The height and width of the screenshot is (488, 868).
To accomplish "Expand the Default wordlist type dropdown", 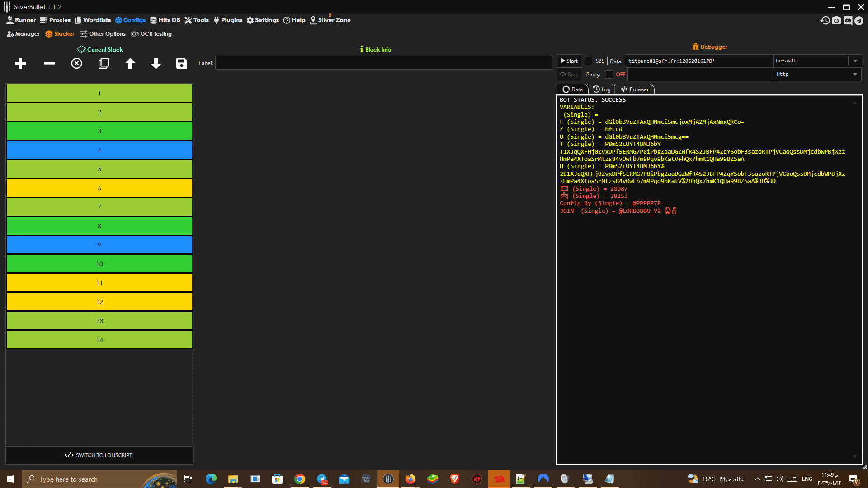I will point(855,61).
